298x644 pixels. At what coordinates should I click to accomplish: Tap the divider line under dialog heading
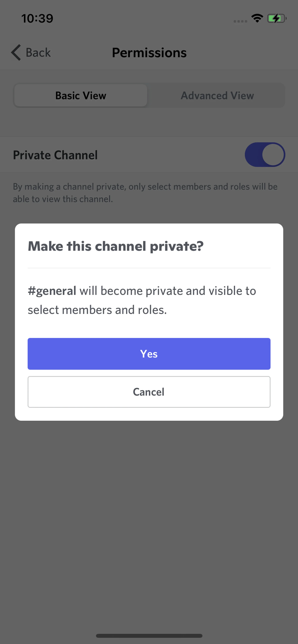(x=149, y=268)
